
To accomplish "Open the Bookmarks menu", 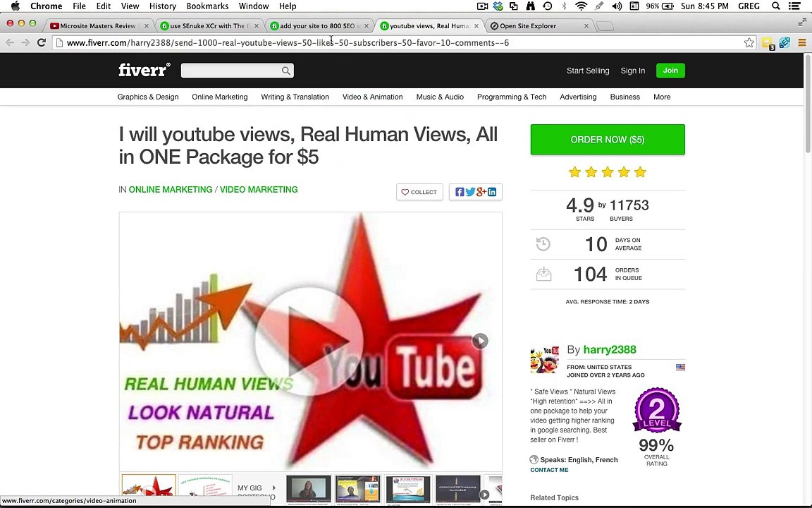I will [207, 6].
